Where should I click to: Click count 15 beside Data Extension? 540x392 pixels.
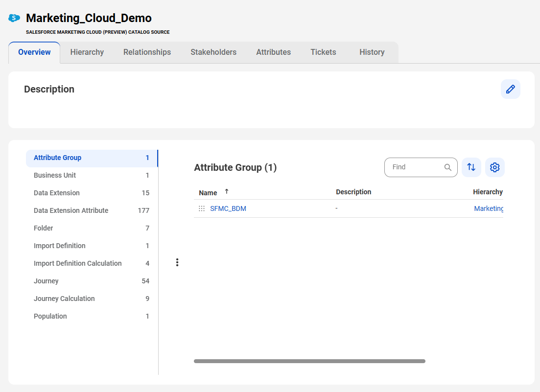coord(145,193)
